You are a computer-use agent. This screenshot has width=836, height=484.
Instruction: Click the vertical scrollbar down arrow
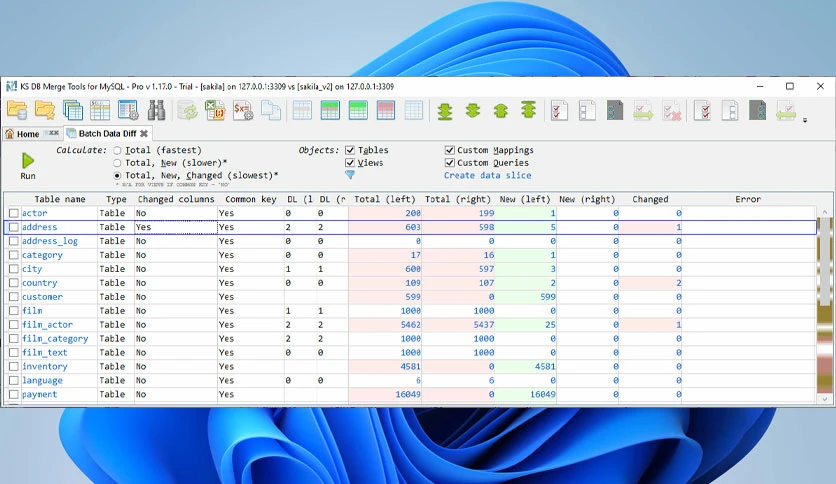[824, 399]
